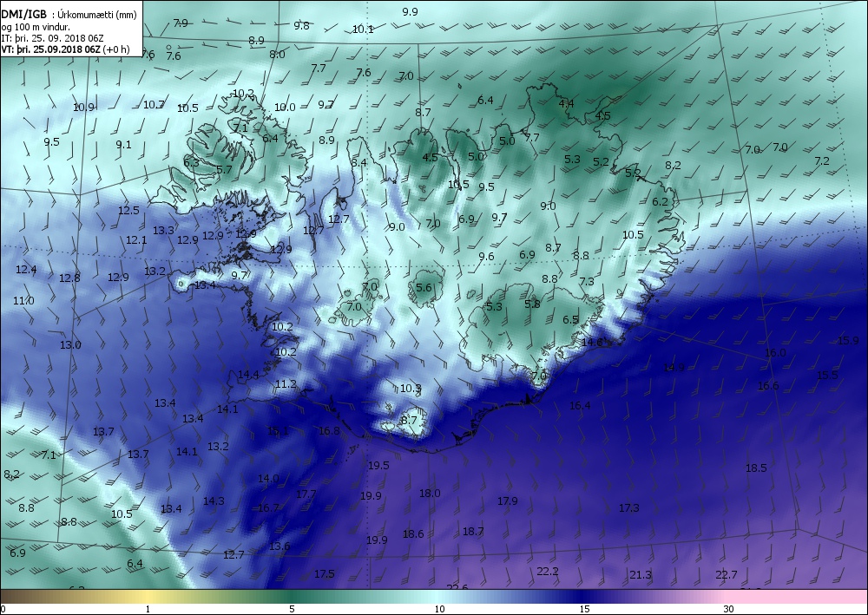Click the 'og 100 m vindur.' legend line

tap(36, 27)
